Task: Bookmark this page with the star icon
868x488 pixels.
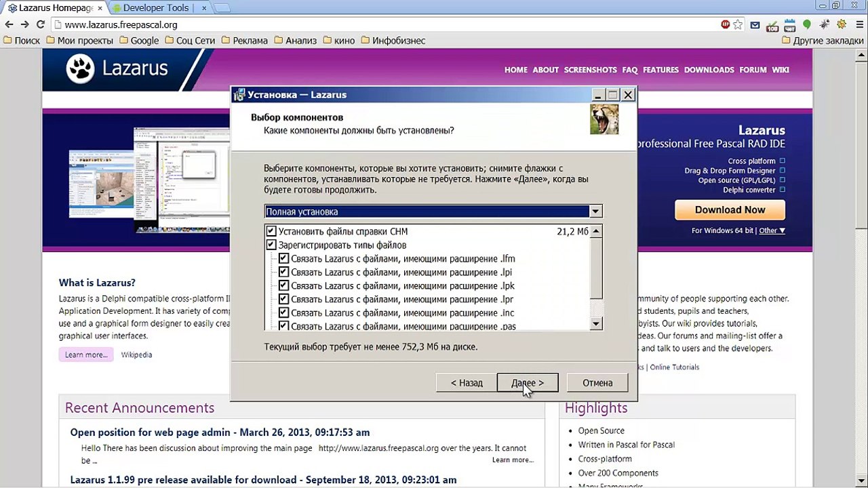Action: [x=738, y=24]
